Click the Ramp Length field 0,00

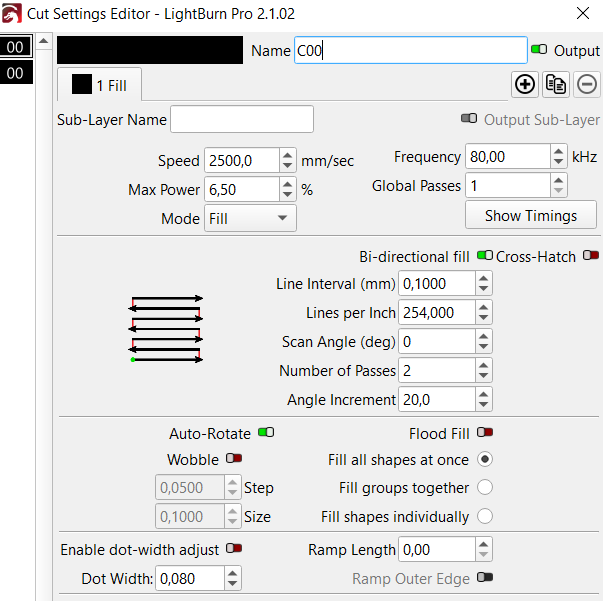tap(437, 549)
